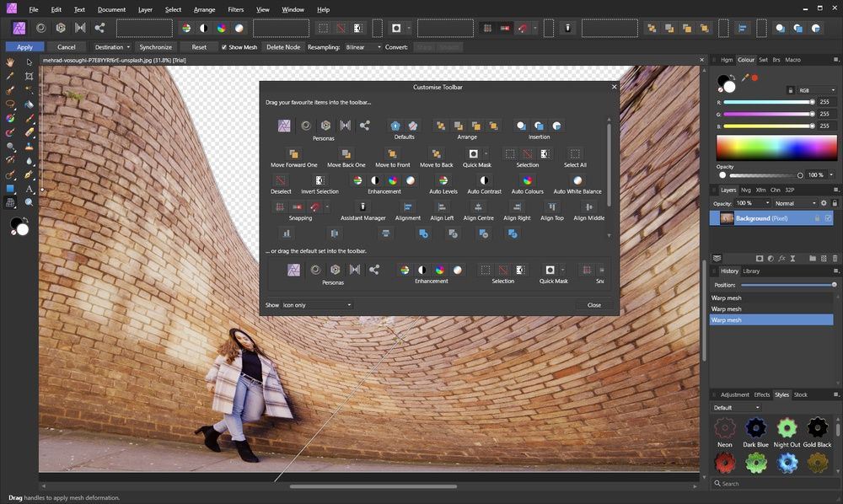This screenshot has height=504, width=843.
Task: Click the Synchronize button
Action: pos(155,47)
